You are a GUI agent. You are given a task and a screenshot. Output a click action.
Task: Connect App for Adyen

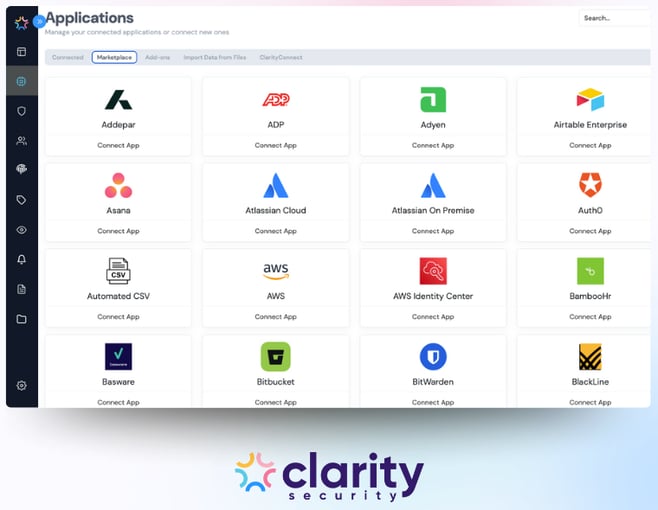click(x=433, y=145)
